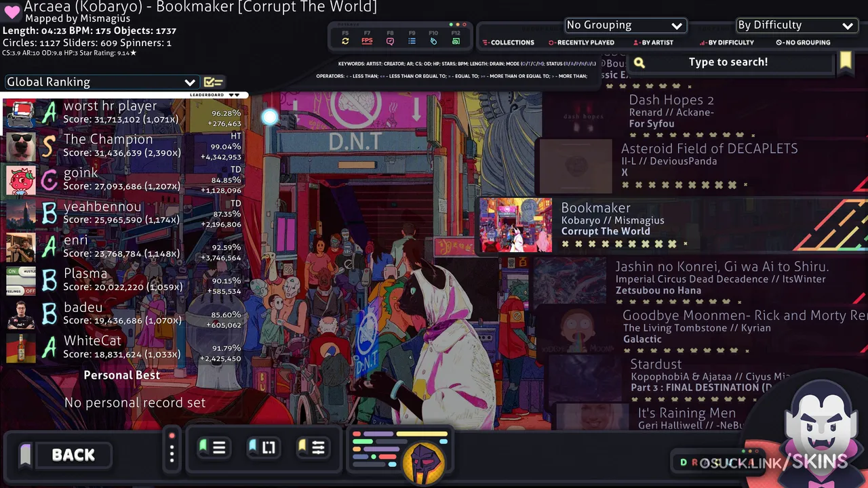The image size is (868, 488).
Task: Open WhiteCat score entry
Action: point(123,348)
